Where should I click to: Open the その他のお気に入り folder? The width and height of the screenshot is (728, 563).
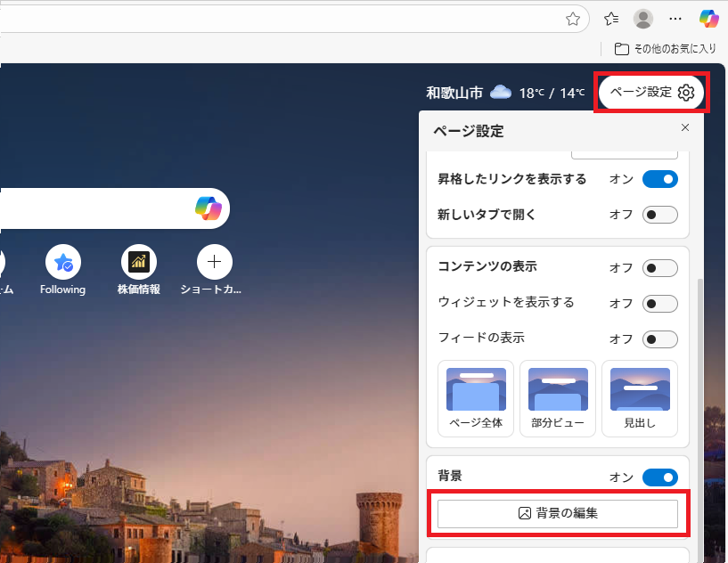(666, 48)
